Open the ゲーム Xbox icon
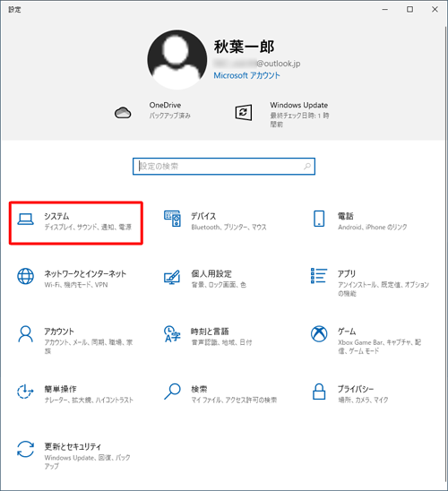The image size is (448, 491). pyautogui.click(x=319, y=334)
